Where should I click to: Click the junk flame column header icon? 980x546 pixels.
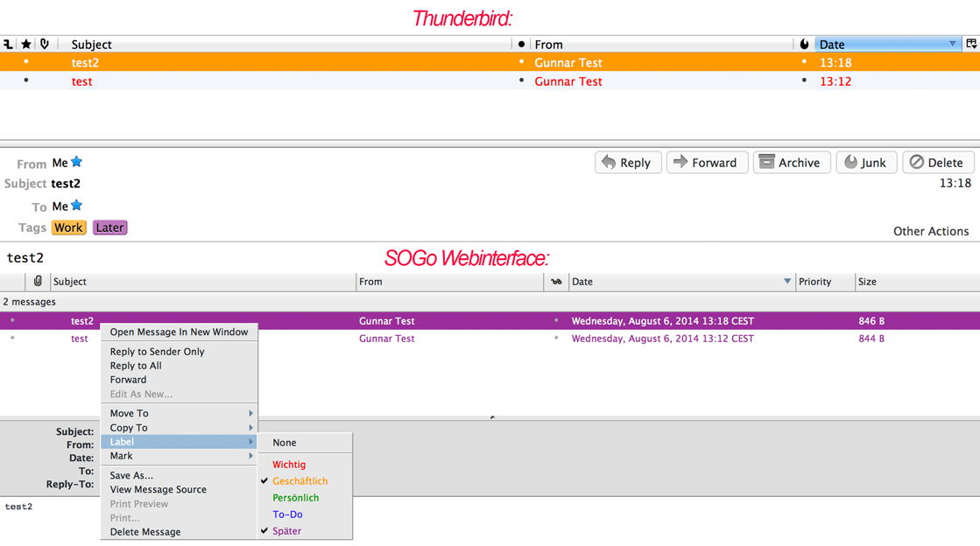pos(804,44)
